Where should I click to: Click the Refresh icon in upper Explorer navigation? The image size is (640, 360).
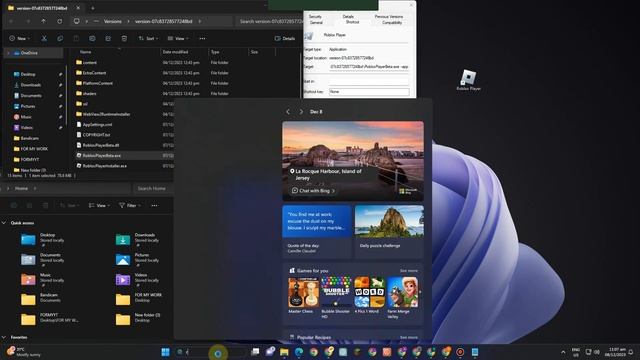pyautogui.click(x=60, y=21)
